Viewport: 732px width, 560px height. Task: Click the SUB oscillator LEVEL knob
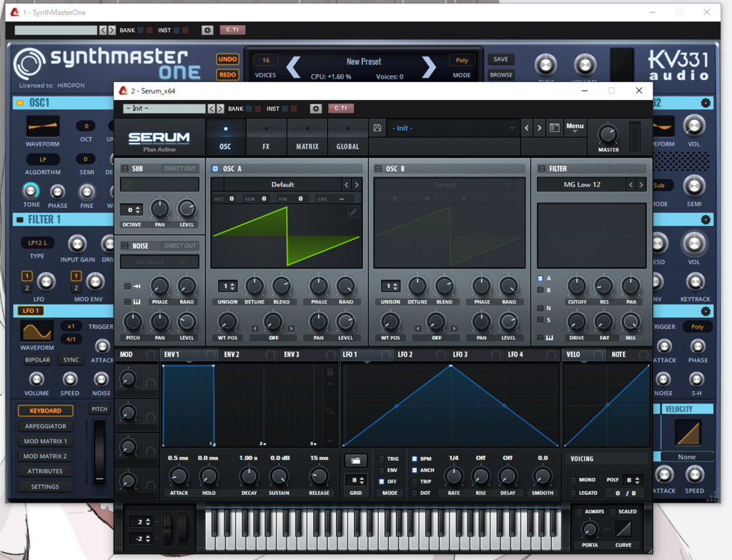click(187, 209)
